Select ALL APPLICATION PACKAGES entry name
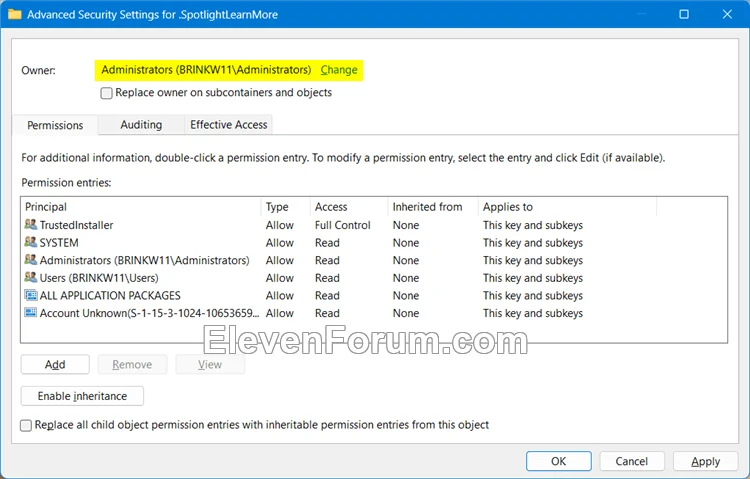Viewport: 750px width, 479px height. (x=110, y=296)
